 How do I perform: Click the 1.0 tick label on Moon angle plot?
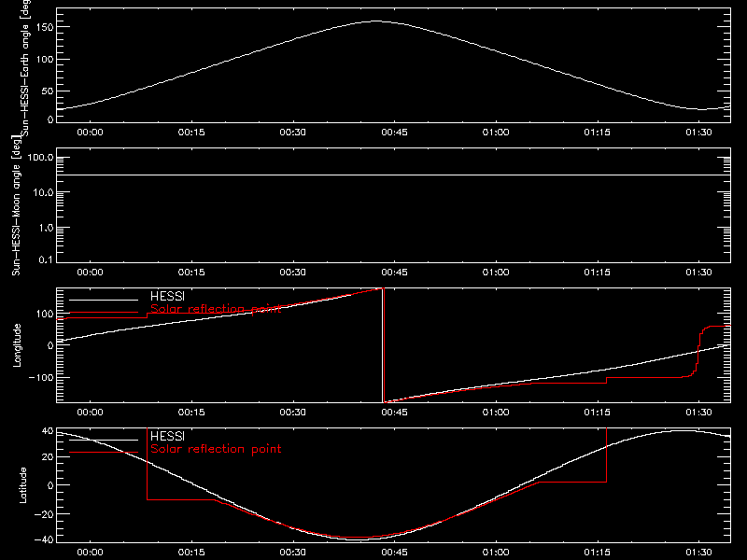[x=46, y=228]
